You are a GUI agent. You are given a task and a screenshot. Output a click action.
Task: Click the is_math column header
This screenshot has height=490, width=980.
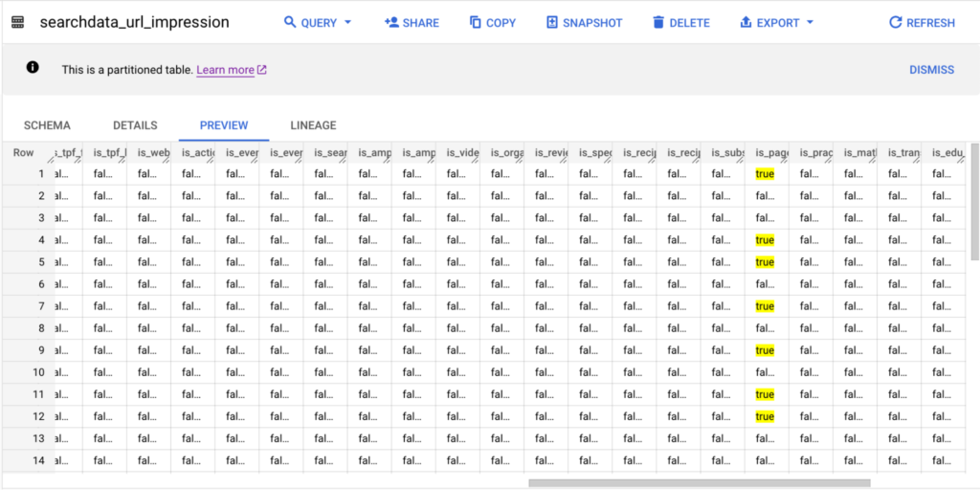tap(856, 152)
